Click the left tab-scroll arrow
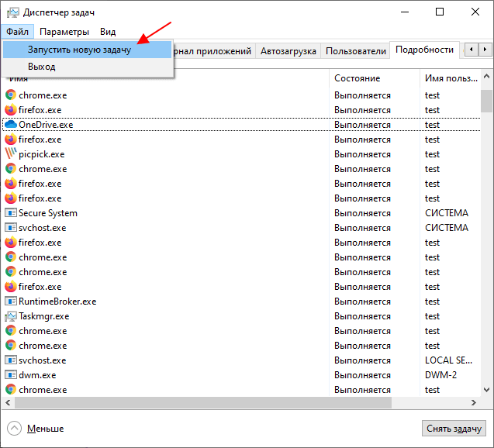Screen dimensions: 494x448 click(472, 50)
